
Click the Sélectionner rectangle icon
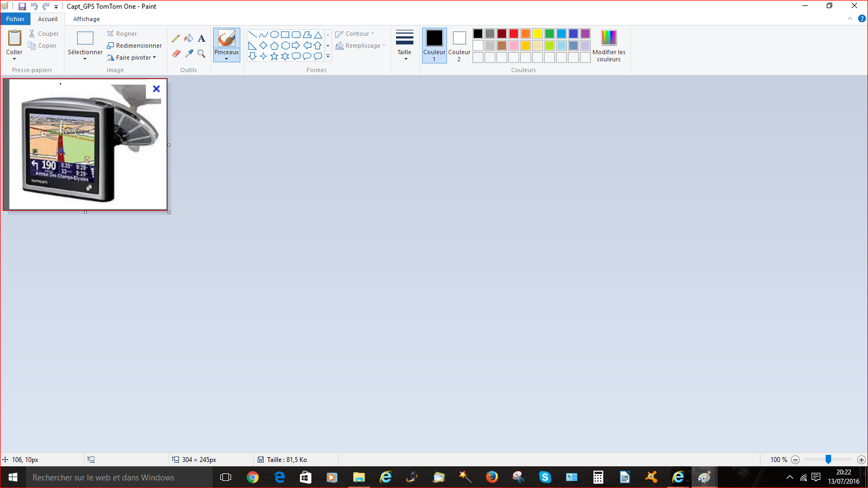click(x=85, y=38)
